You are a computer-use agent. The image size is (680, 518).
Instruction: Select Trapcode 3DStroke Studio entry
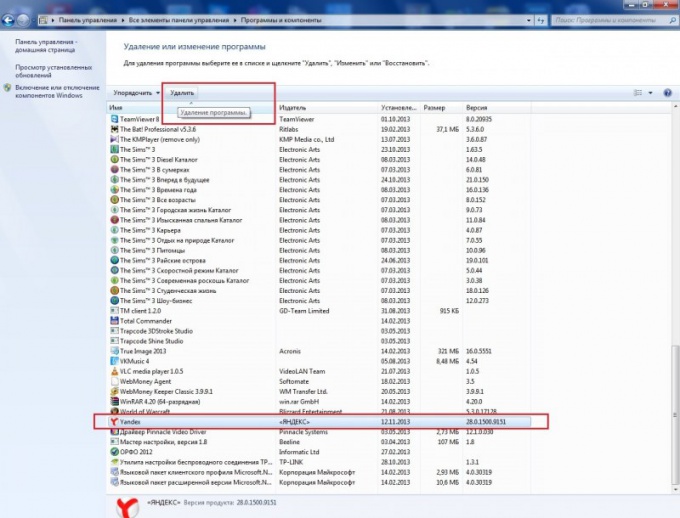point(319,331)
